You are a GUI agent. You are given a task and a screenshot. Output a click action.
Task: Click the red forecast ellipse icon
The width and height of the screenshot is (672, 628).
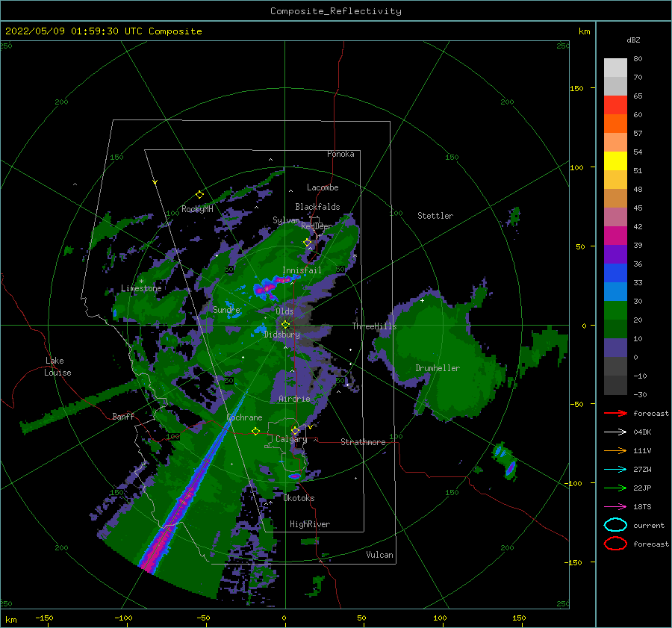(x=615, y=544)
